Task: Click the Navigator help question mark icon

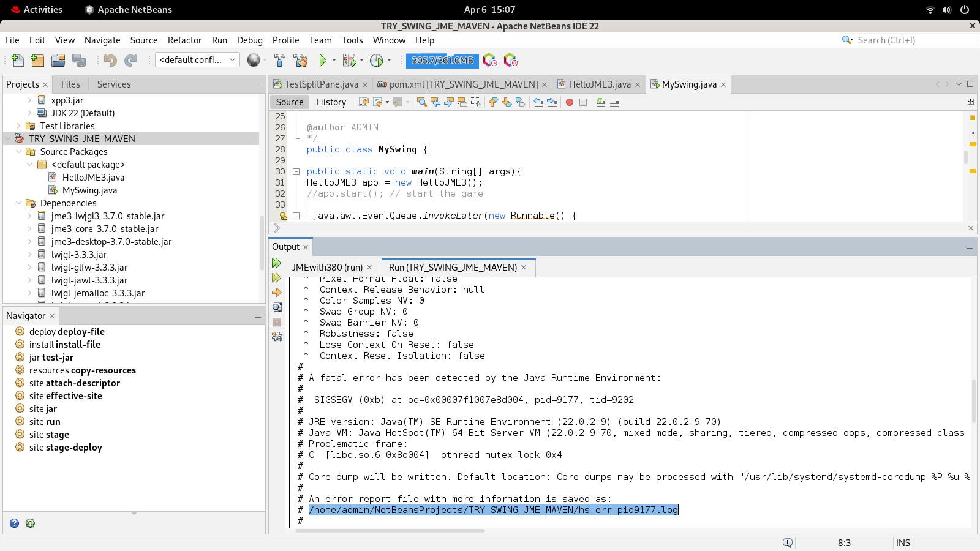Action: (x=14, y=523)
